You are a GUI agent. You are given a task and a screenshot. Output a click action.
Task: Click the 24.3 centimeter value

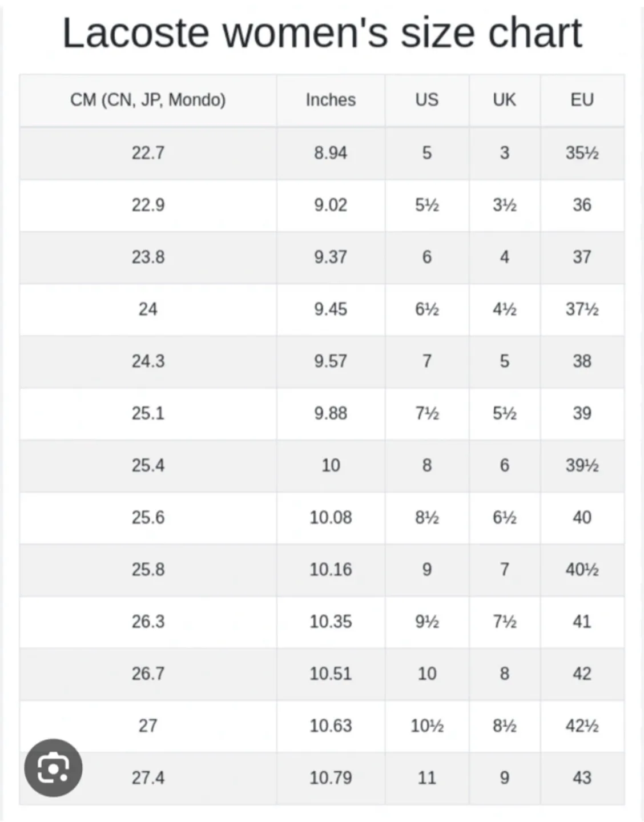pyautogui.click(x=148, y=361)
